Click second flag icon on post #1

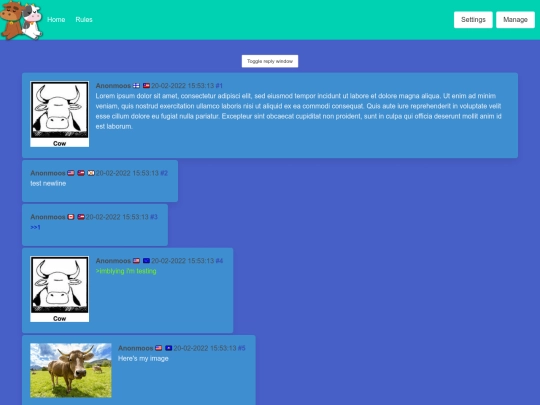146,86
